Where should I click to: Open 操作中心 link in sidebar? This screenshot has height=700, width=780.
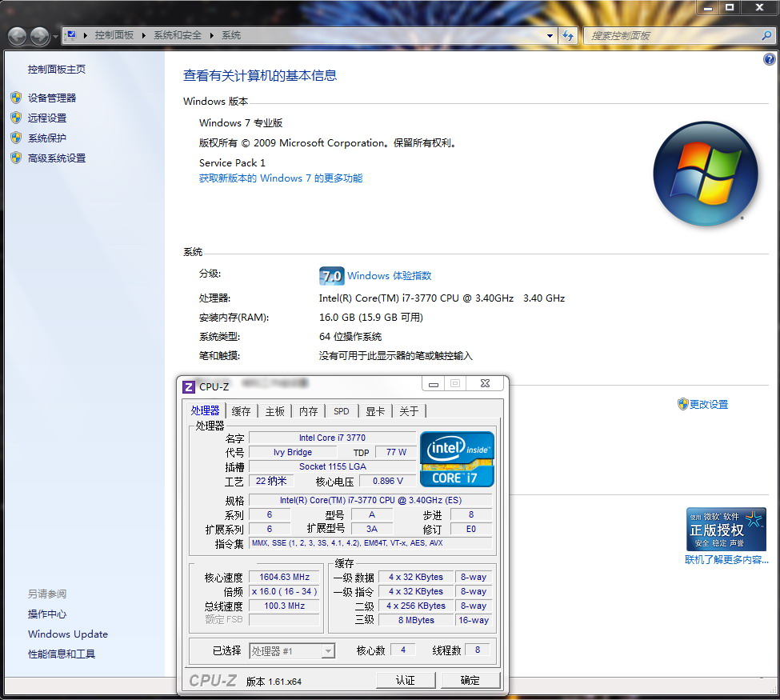[46, 614]
